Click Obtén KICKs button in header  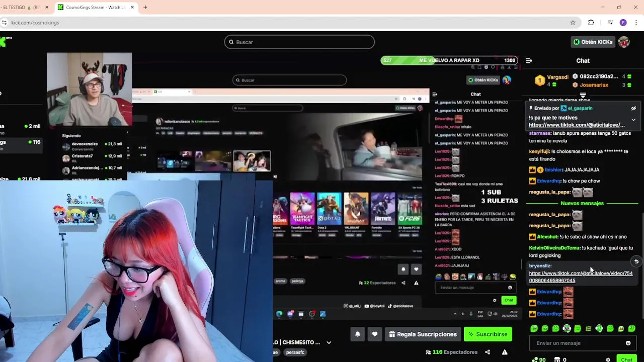(x=593, y=42)
